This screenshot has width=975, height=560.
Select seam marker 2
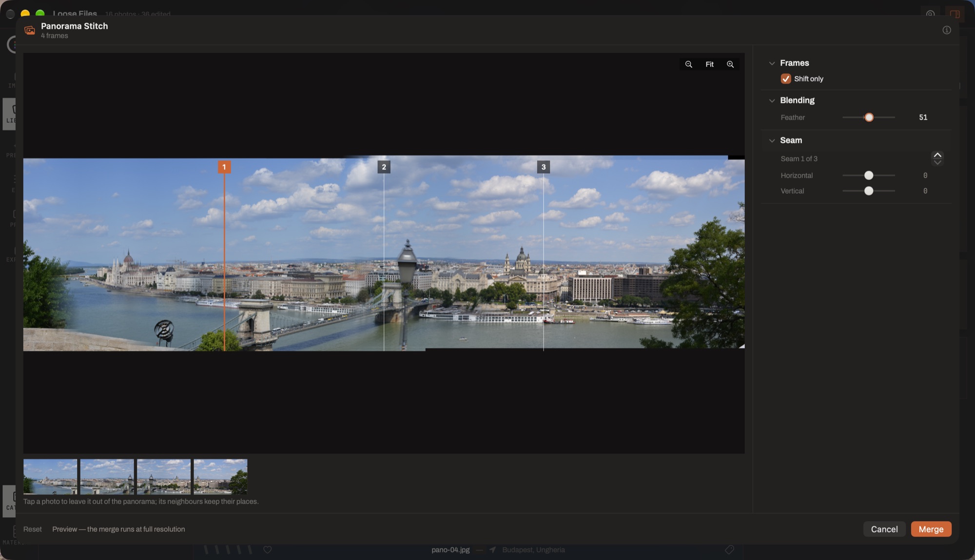[x=384, y=167]
